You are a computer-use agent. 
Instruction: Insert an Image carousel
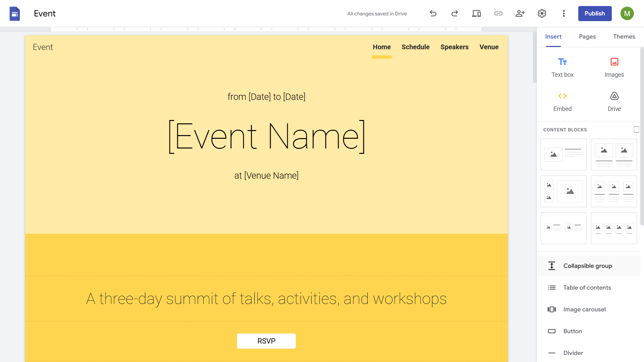pyautogui.click(x=584, y=309)
